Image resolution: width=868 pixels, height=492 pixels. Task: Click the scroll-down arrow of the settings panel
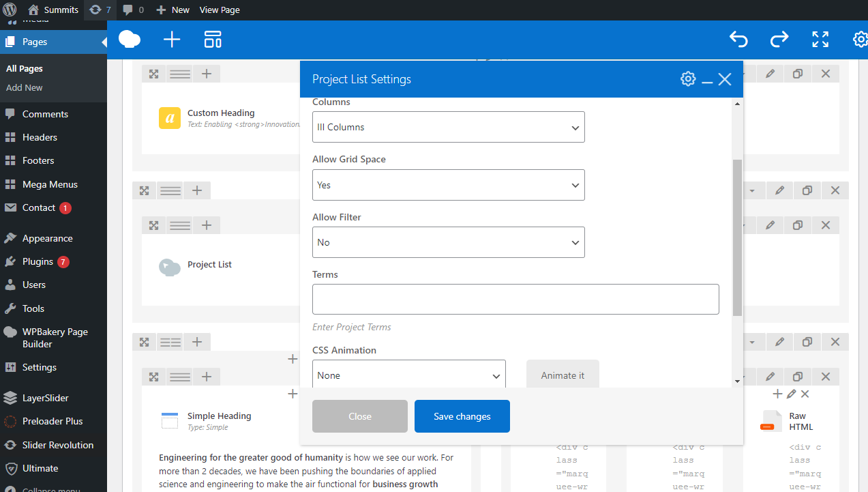point(737,381)
